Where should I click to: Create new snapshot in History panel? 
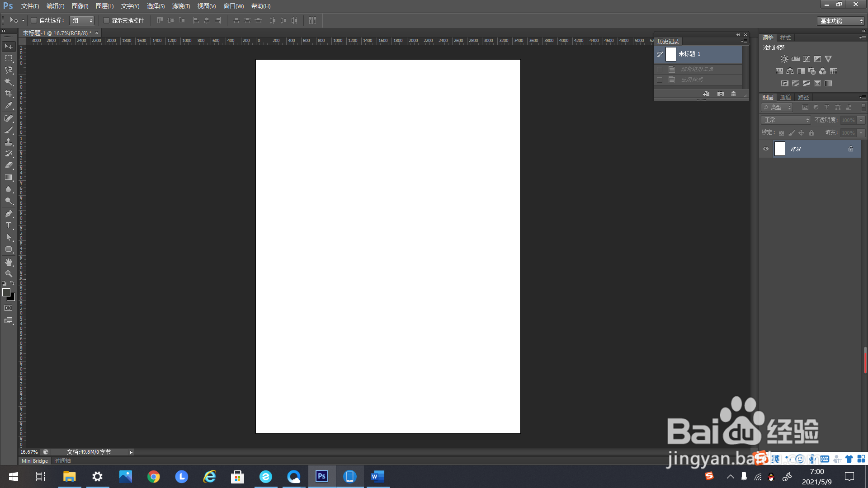tap(721, 94)
